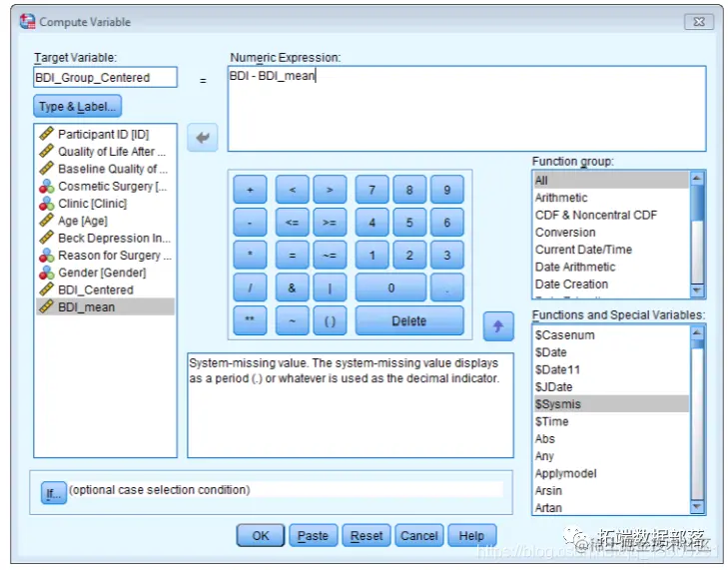
Task: Click the Paste button
Action: 313,536
